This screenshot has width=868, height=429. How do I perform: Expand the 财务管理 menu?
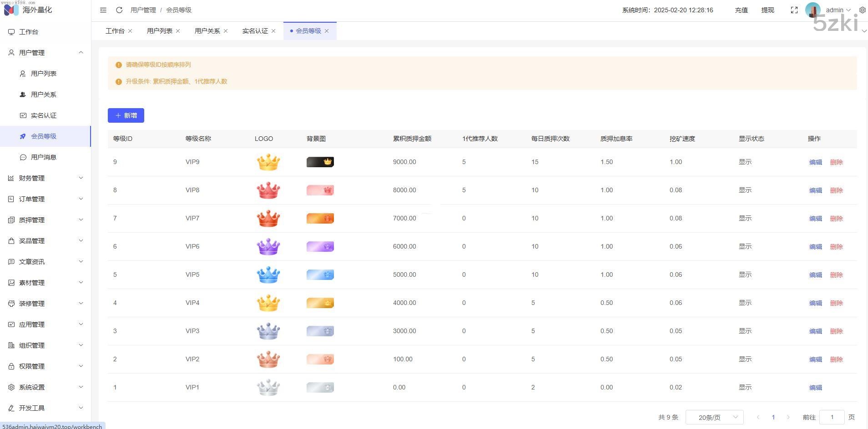45,178
